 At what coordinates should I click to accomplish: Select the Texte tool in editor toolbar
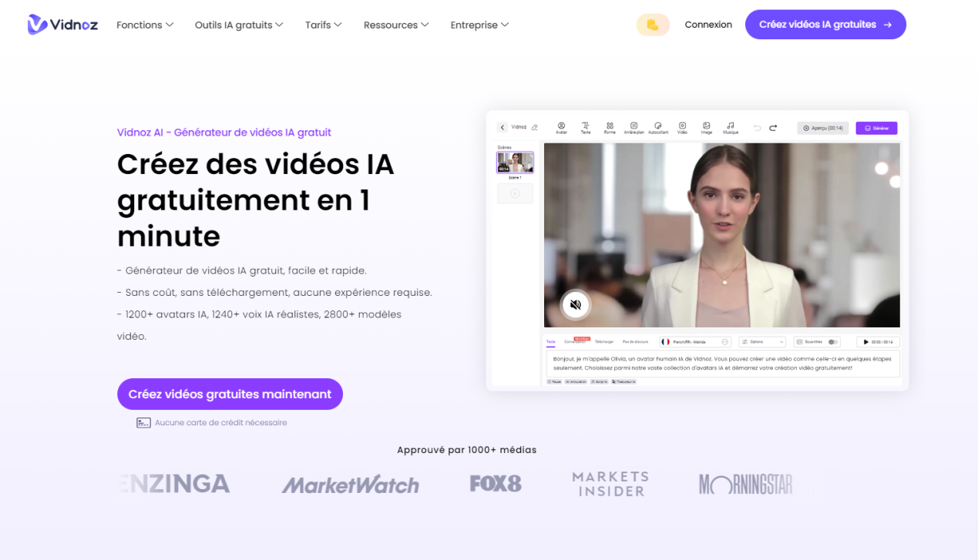click(x=585, y=127)
